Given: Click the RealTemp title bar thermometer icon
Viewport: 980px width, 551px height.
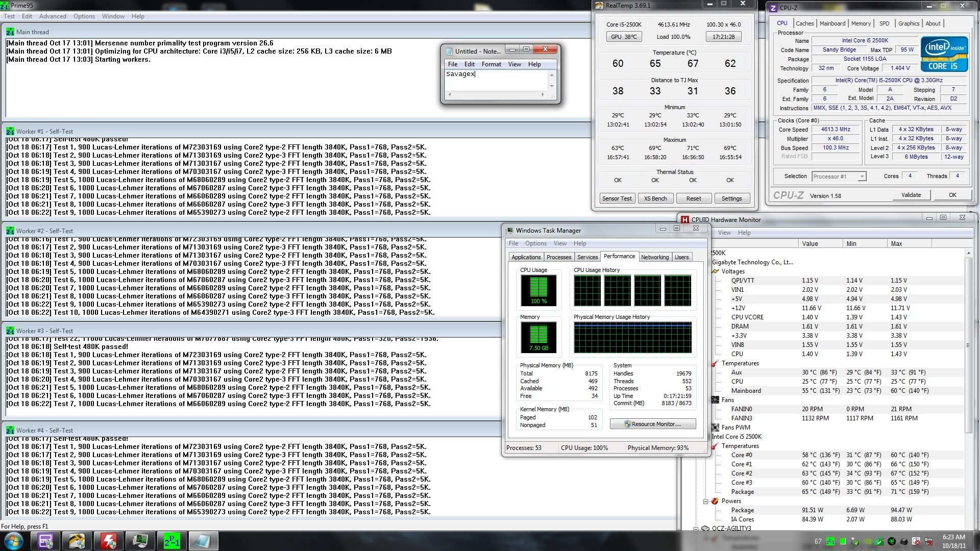Looking at the screenshot, I should click(x=600, y=5).
